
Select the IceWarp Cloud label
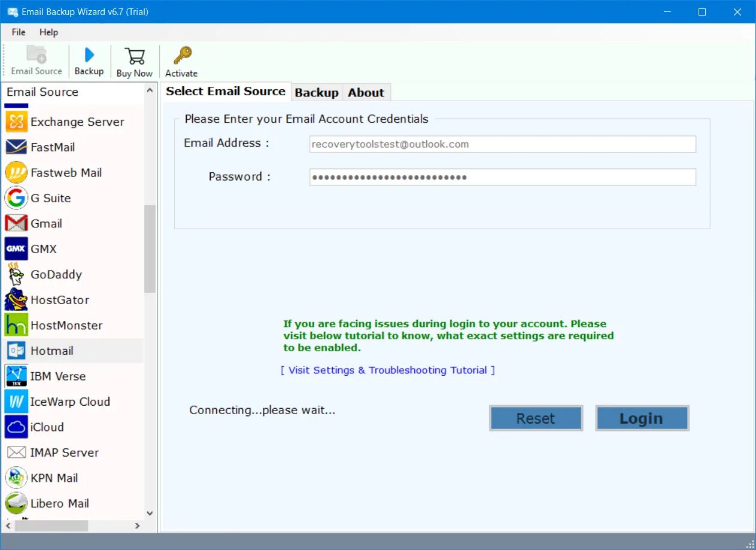pyautogui.click(x=71, y=402)
